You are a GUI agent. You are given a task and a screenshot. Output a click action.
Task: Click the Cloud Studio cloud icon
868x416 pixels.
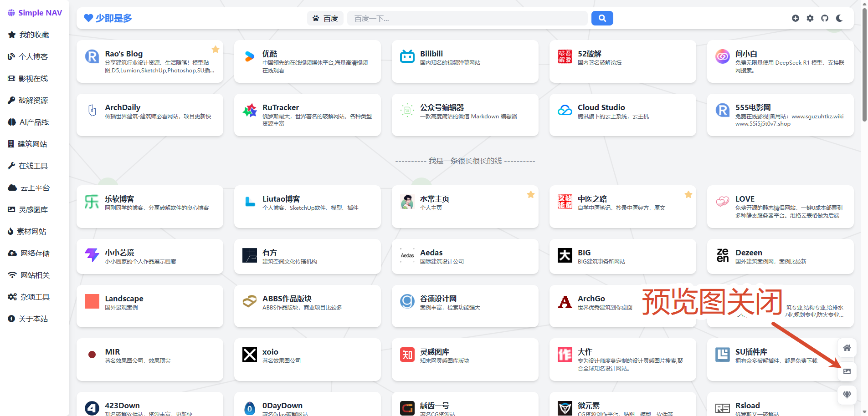[565, 110]
